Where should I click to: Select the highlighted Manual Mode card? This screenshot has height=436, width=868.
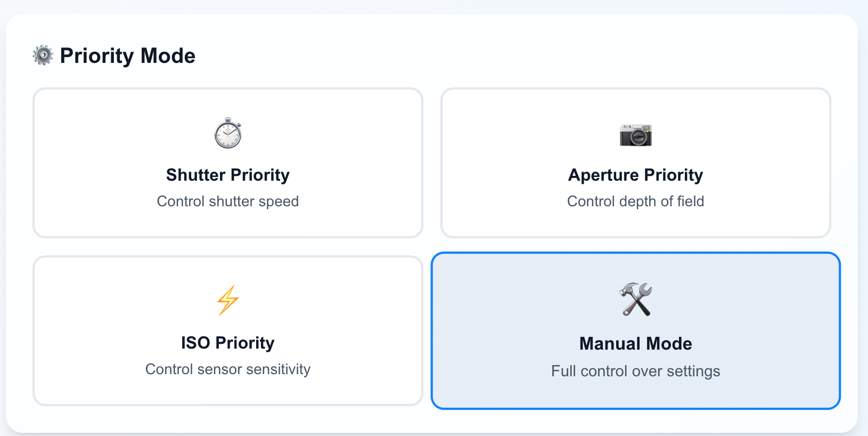636,330
